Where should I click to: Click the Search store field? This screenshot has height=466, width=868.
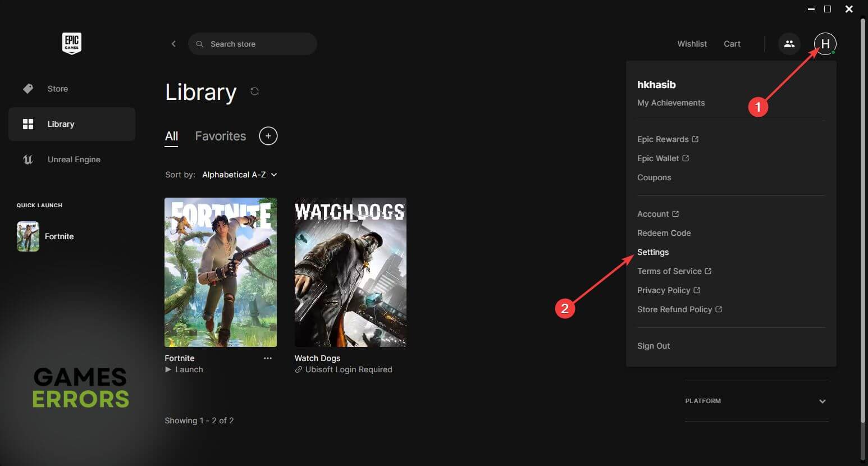click(258, 44)
